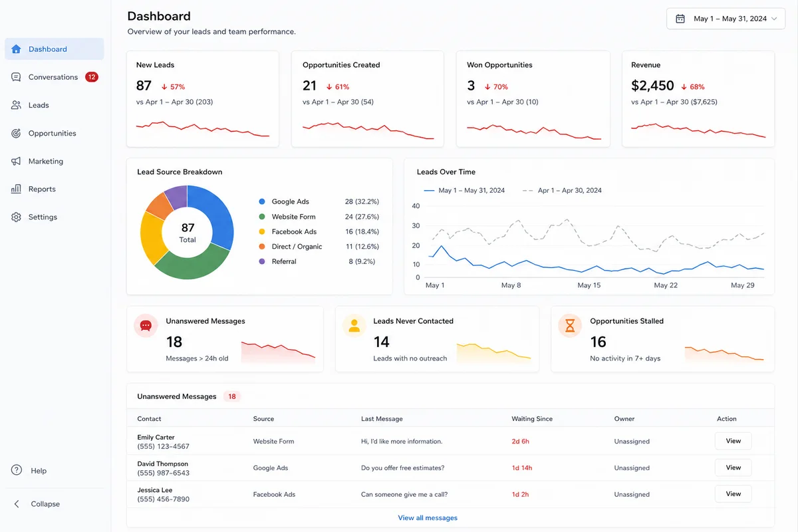The height and width of the screenshot is (532, 798).
Task: Click the Emily Carter contact name
Action: click(x=156, y=437)
